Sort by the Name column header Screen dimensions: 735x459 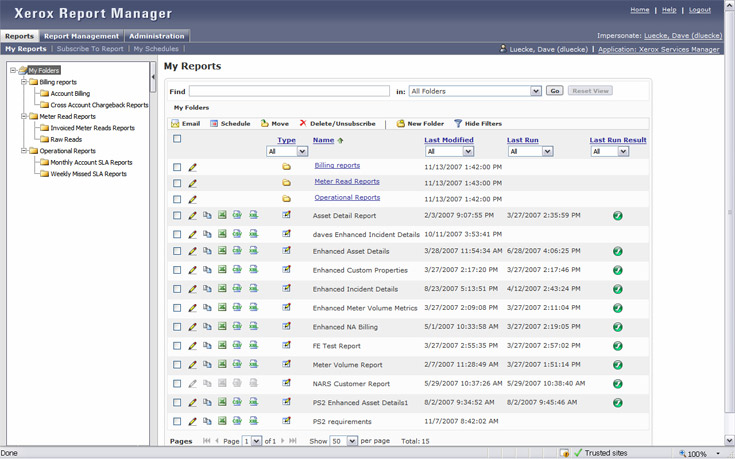click(323, 140)
